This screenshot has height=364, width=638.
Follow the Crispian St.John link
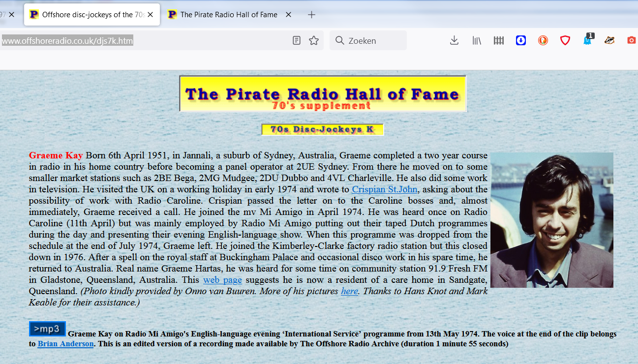(385, 189)
